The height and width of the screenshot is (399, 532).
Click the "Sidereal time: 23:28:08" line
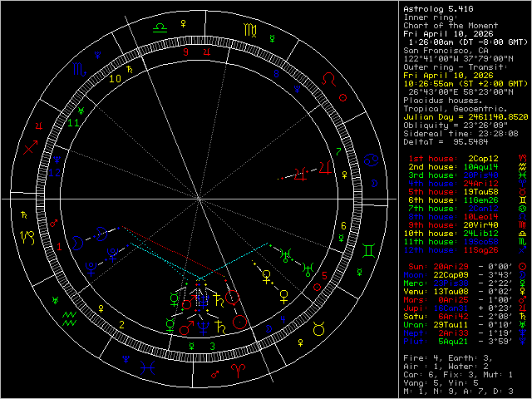click(461, 134)
